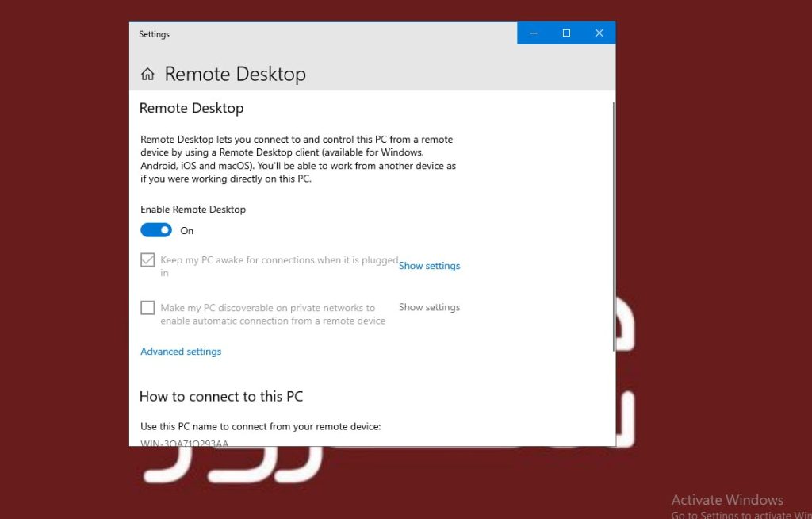Click the home icon in the Settings header
The height and width of the screenshot is (519, 812).
click(148, 73)
